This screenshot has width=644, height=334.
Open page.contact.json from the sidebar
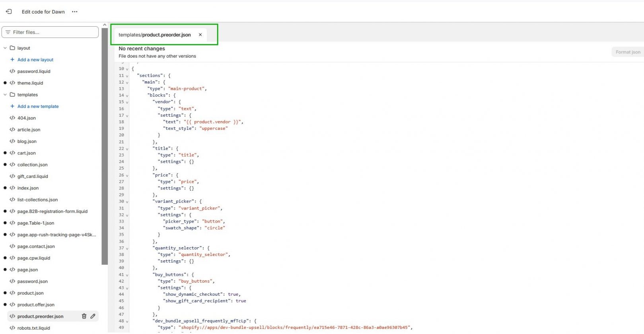(36, 246)
